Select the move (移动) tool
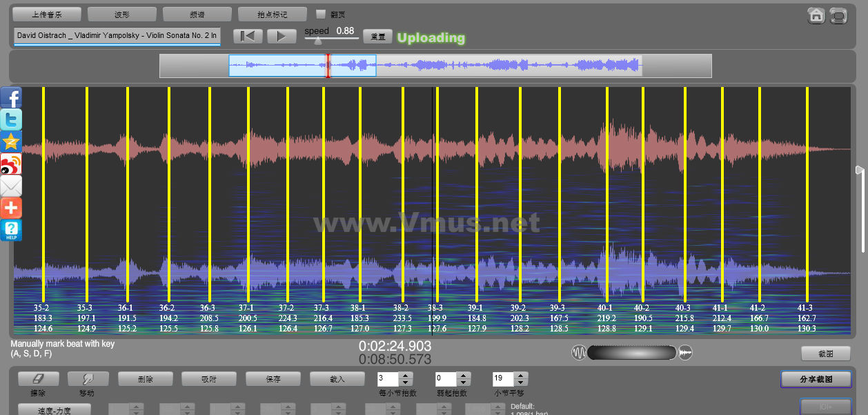The width and height of the screenshot is (868, 415). (88, 378)
